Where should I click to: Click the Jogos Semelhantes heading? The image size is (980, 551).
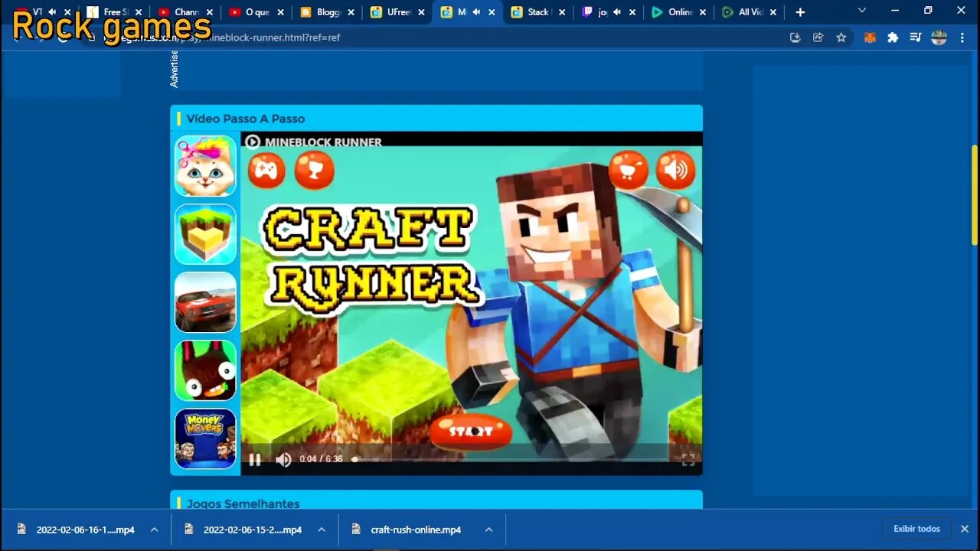coord(243,504)
